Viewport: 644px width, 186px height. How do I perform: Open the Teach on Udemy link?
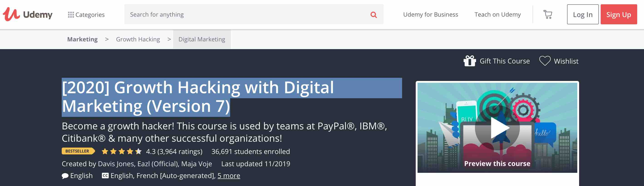click(497, 15)
